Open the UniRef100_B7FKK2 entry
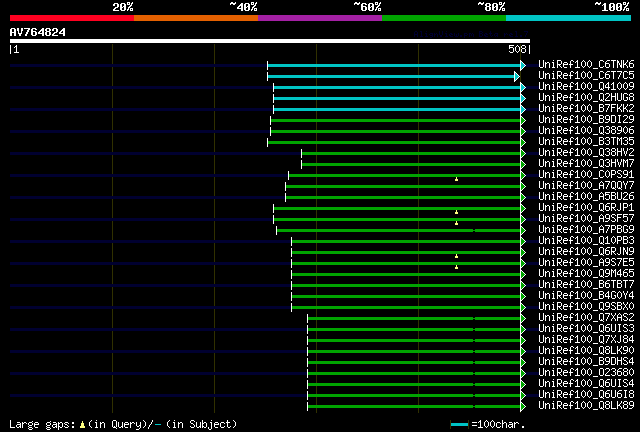Screen dimensions: 640x432 (586, 109)
